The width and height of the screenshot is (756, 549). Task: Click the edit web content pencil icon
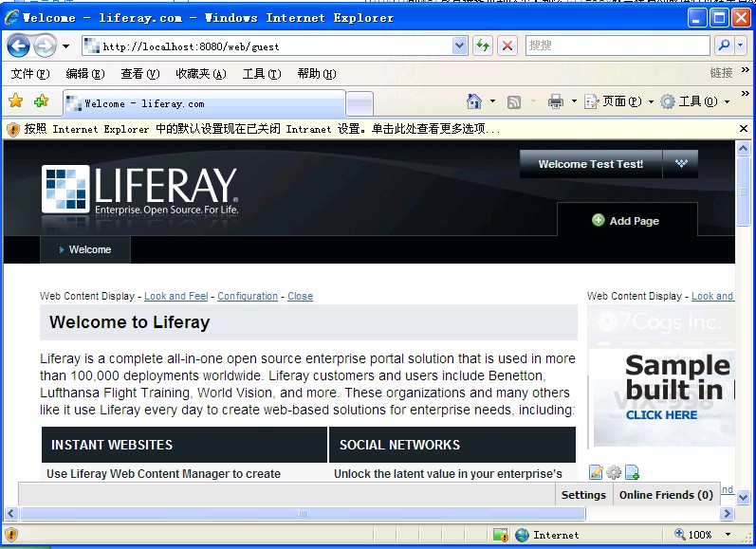point(596,472)
